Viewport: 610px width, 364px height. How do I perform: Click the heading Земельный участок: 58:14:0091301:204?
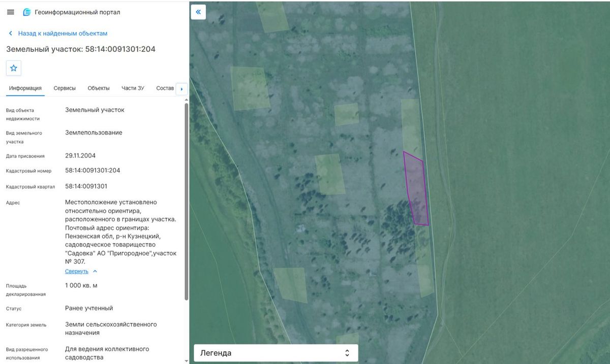(81, 49)
